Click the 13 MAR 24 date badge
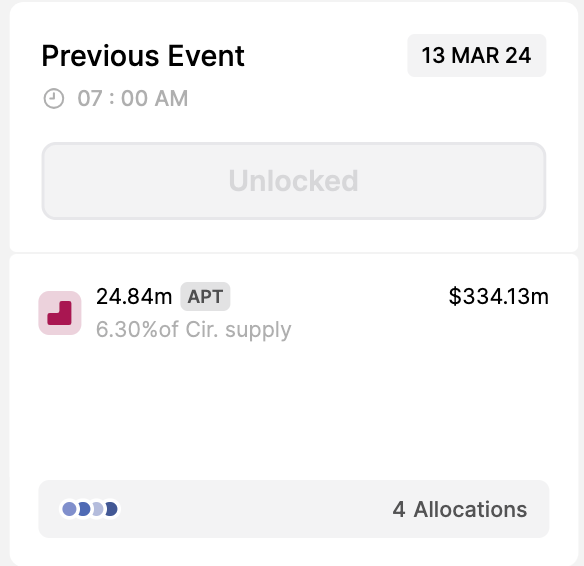The width and height of the screenshot is (584, 566). 476,55
